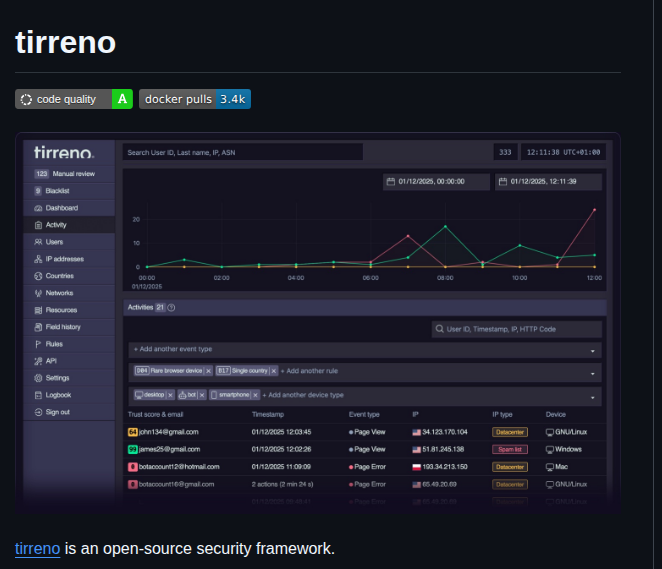This screenshot has width=662, height=569.
Task: Remove the smartphone device filter chip
Action: (x=255, y=395)
